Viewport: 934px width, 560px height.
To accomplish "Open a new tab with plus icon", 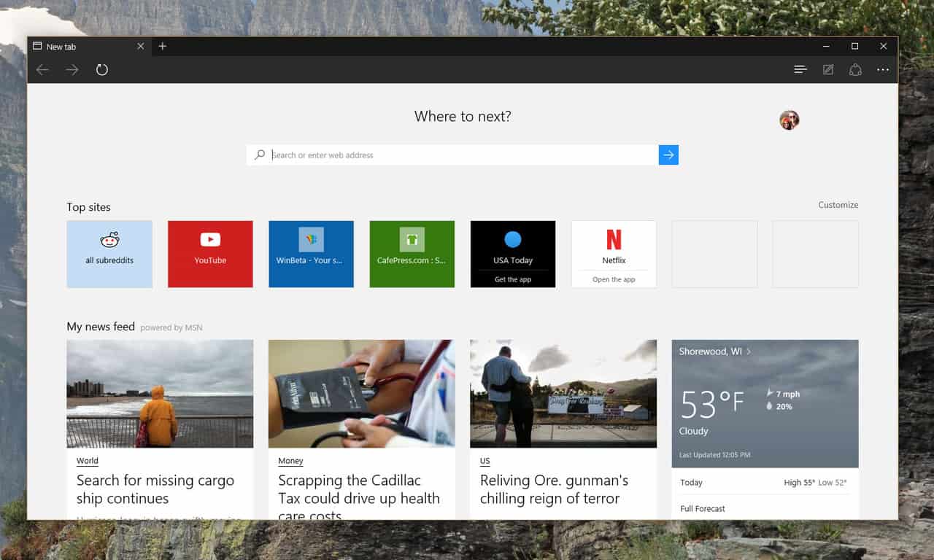I will [x=163, y=46].
